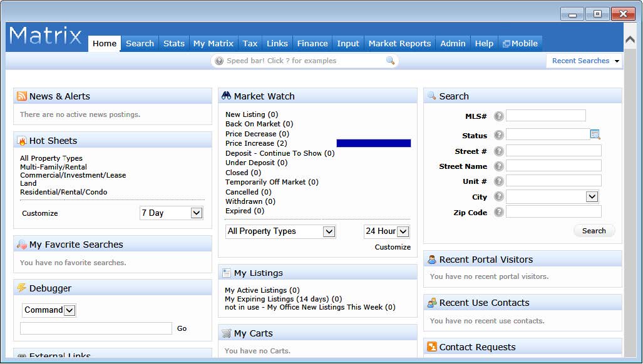This screenshot has width=643, height=364.
Task: Open the Hot Sheets 7 Day dropdown
Action: click(x=172, y=213)
